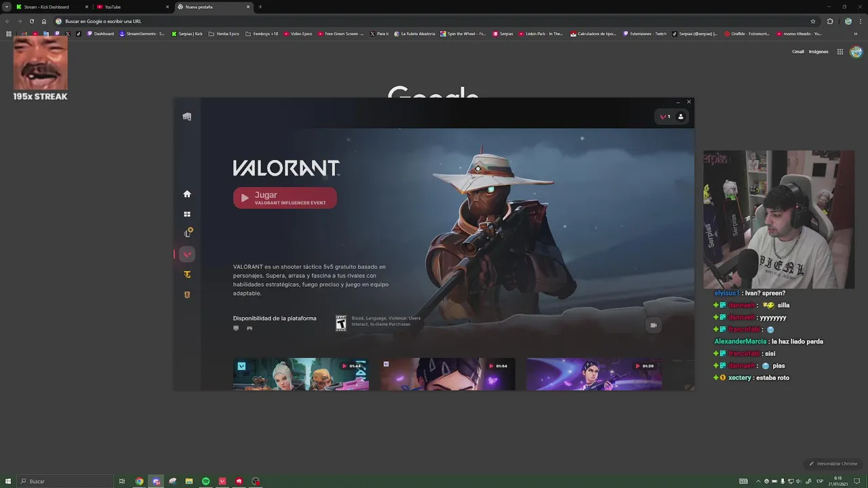Image resolution: width=868 pixels, height=488 pixels.
Task: Switch to the YouTube browser tab
Action: [132, 7]
